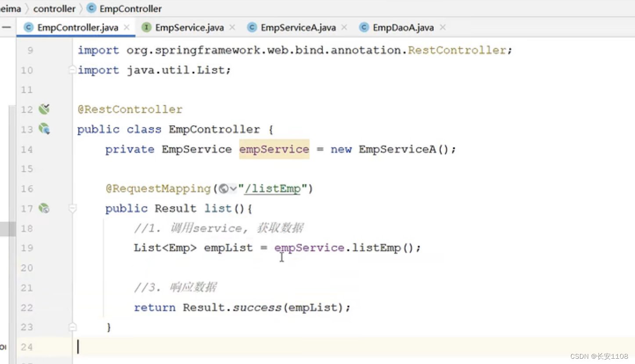Close the EmpController.java tab
The image size is (635, 364).
click(126, 28)
